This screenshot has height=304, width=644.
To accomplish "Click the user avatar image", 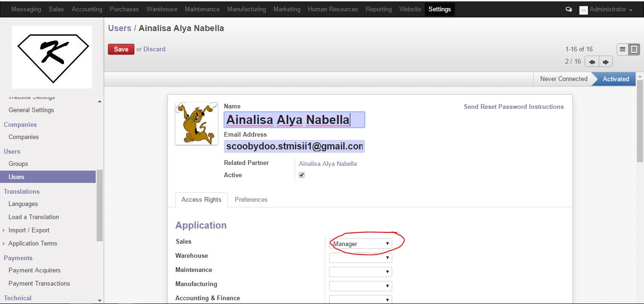I will pos(197,123).
